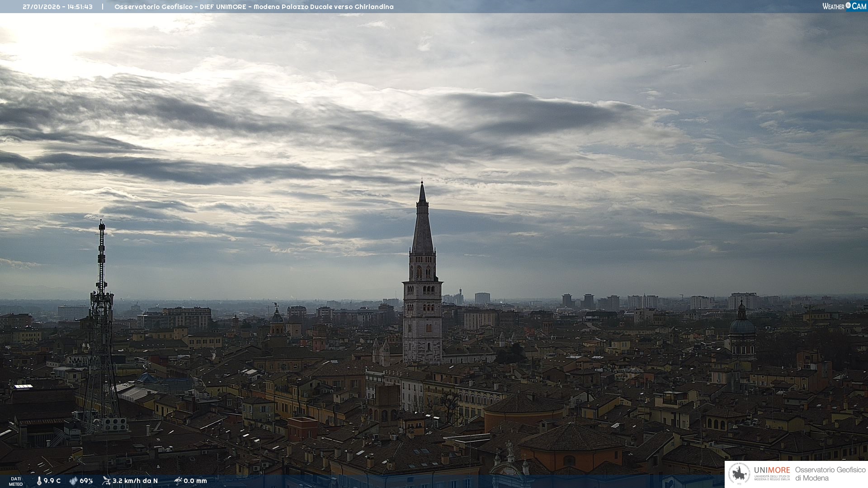Click the umbrella rainfall icon
The width and height of the screenshot is (868, 488).
[178, 481]
